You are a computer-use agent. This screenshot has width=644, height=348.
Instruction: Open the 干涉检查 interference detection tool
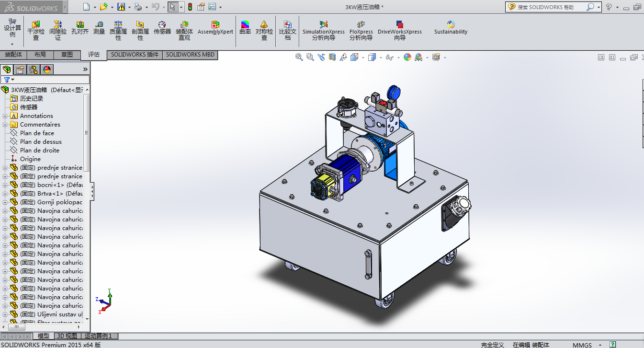pyautogui.click(x=35, y=30)
